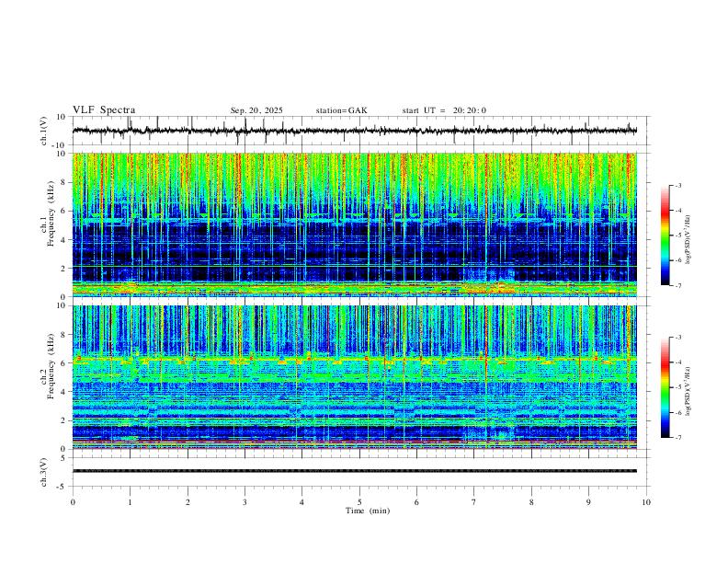Viewport: 728px width, 563px height.
Task: Click time axis tick label "1"
Action: (130, 502)
